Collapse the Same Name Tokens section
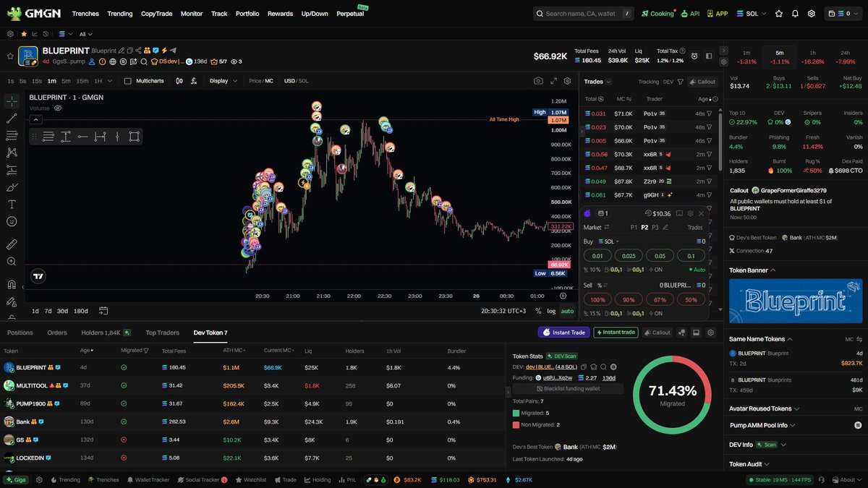Viewport: 868px width, 488px height. (x=790, y=338)
